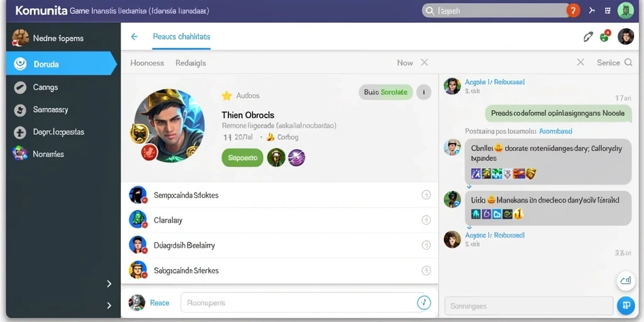Screen dimensions: 644x322
Task: Click the blue chat button at bottom right
Action: pyautogui.click(x=626, y=305)
